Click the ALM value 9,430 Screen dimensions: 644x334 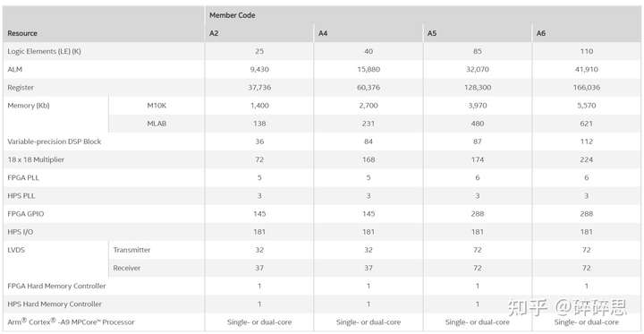(x=259, y=70)
